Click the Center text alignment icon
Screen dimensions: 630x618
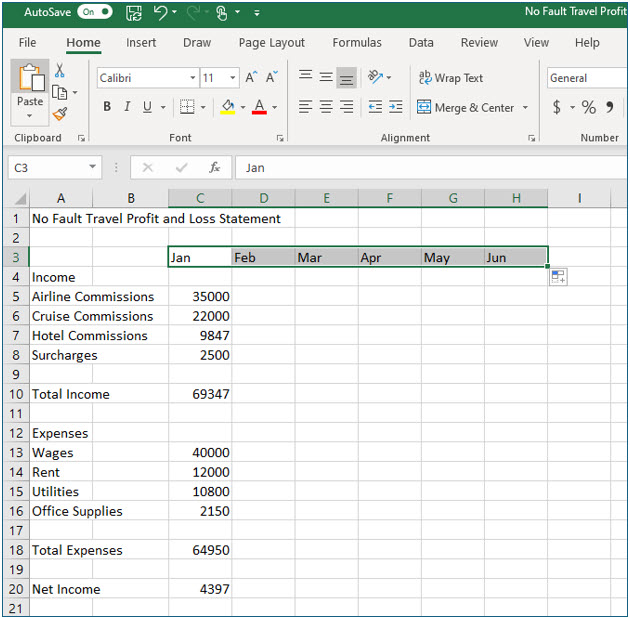coord(326,107)
